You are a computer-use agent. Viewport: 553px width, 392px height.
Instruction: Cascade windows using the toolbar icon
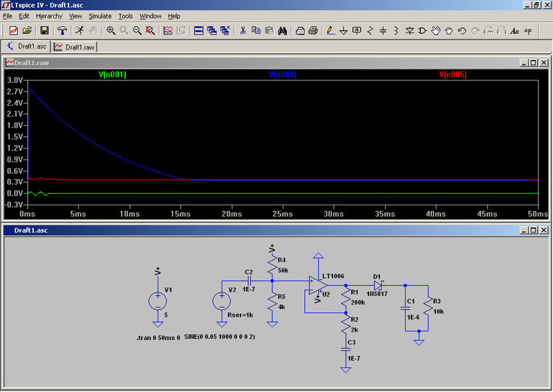click(x=212, y=30)
